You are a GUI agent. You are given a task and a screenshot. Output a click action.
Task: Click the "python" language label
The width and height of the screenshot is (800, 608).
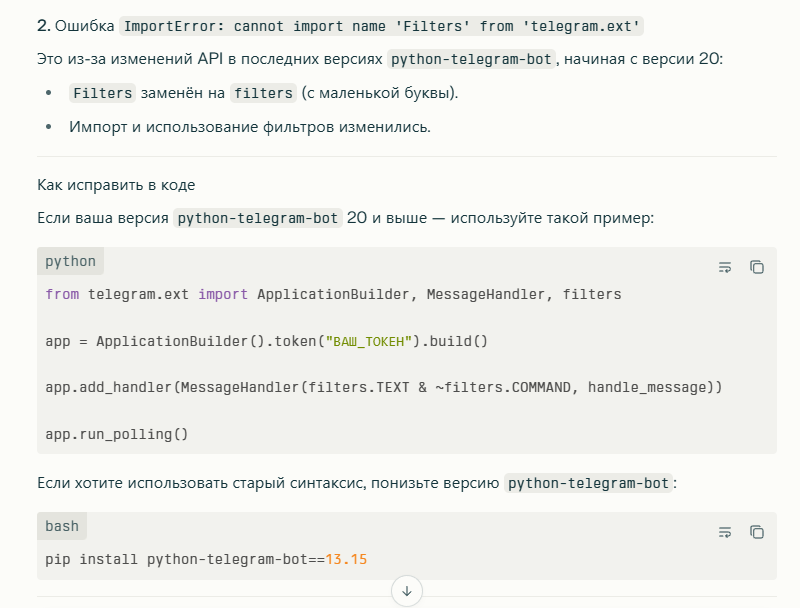71,262
